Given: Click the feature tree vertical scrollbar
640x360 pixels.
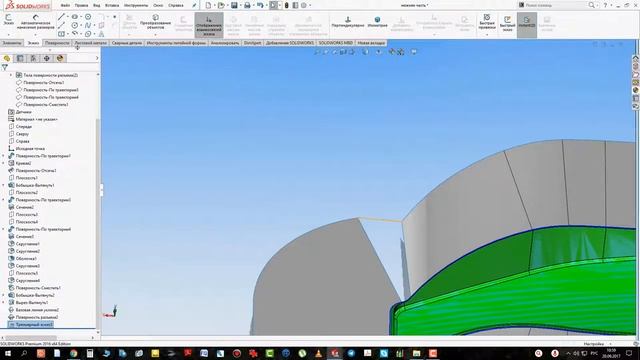Looking at the screenshot, I should [x=98, y=224].
